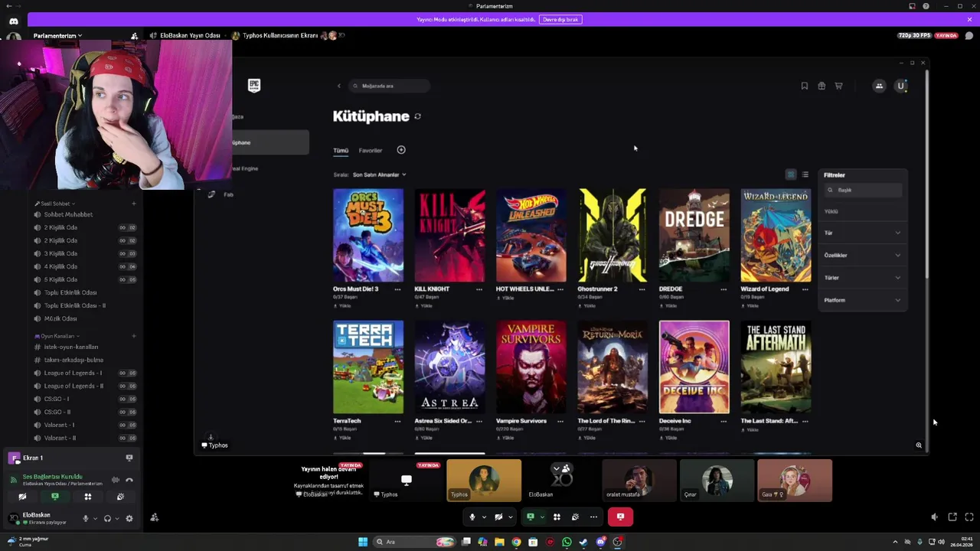Click the Mağazada ara search field
The height and width of the screenshot is (551, 980).
389,86
